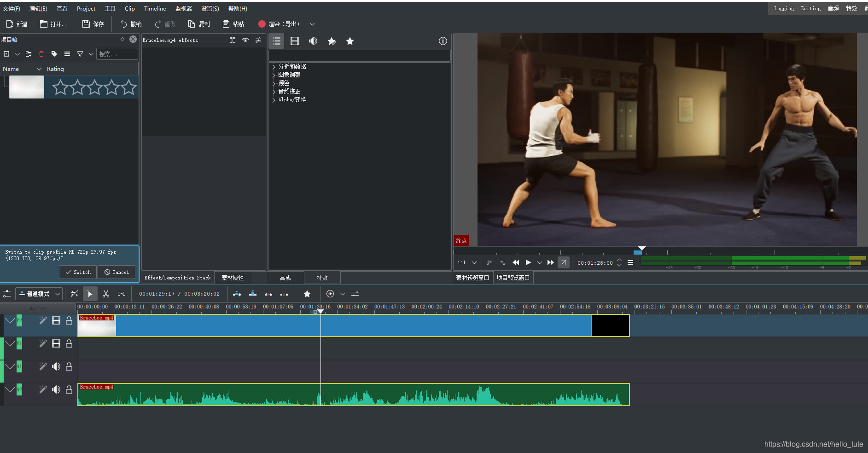Click the razor (scissors) tool in the timeline toolbar
This screenshot has width=868, height=453.
106,294
